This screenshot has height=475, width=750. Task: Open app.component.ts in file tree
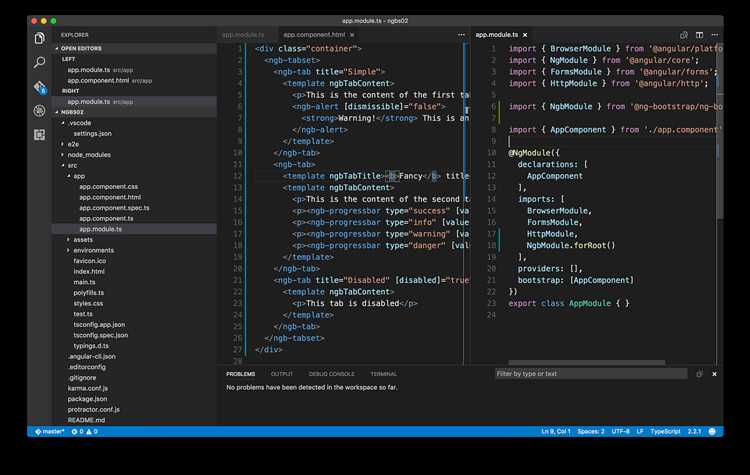tap(106, 218)
